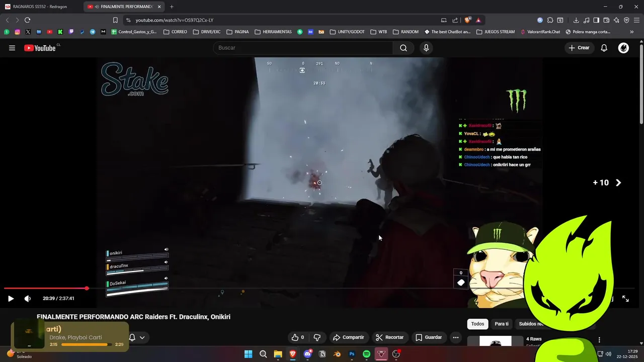644x362 pixels.
Task: Bookmark this page with the bookmark icon
Action: tap(115, 20)
